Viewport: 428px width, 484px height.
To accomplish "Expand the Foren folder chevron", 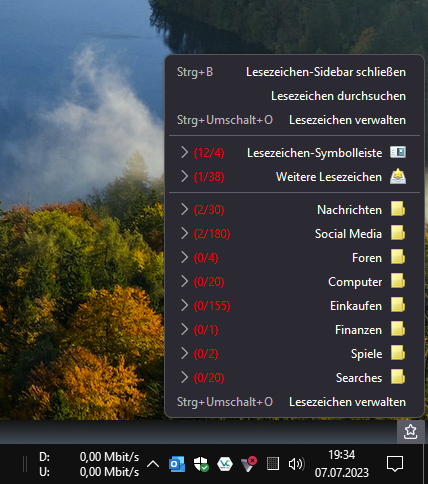I will 184,257.
